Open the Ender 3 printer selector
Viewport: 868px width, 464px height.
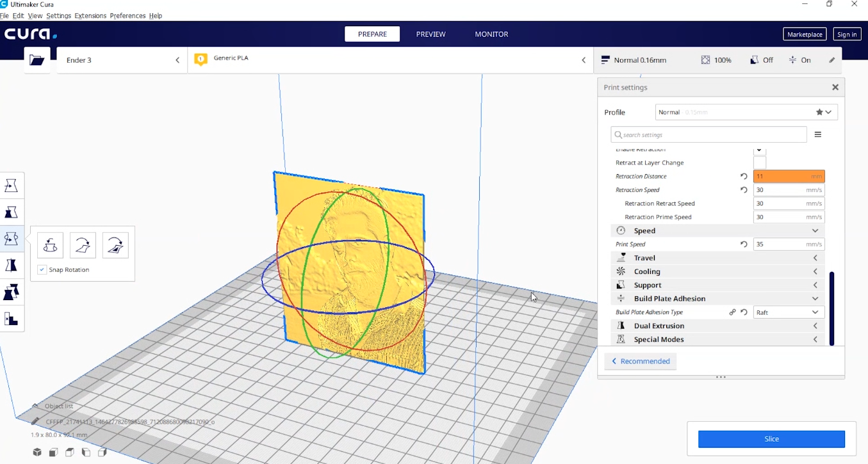pos(122,60)
